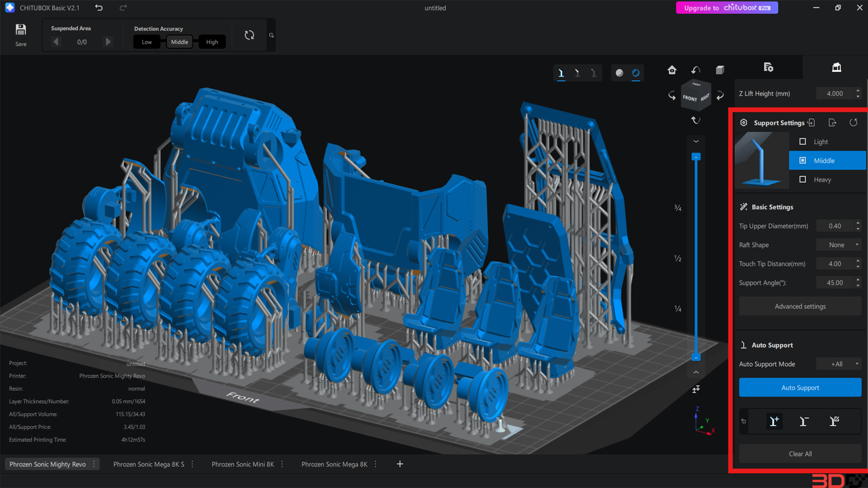Set detection accuracy to High
Image resolution: width=868 pixels, height=488 pixels.
pyautogui.click(x=212, y=42)
